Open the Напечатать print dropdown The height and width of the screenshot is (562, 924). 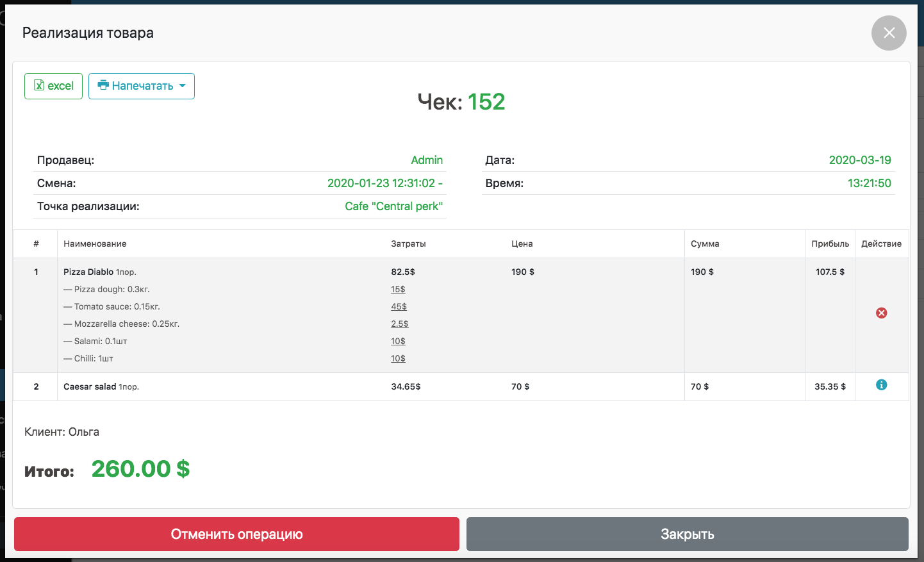(x=142, y=86)
